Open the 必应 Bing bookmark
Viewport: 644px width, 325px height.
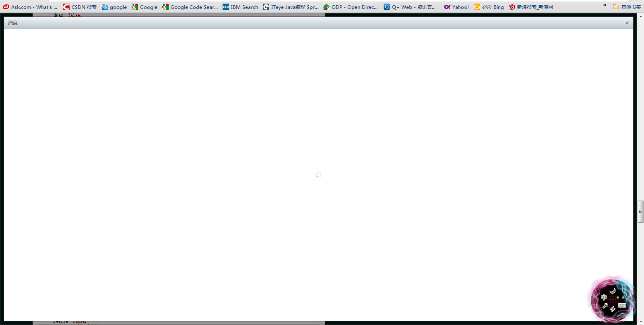click(489, 7)
